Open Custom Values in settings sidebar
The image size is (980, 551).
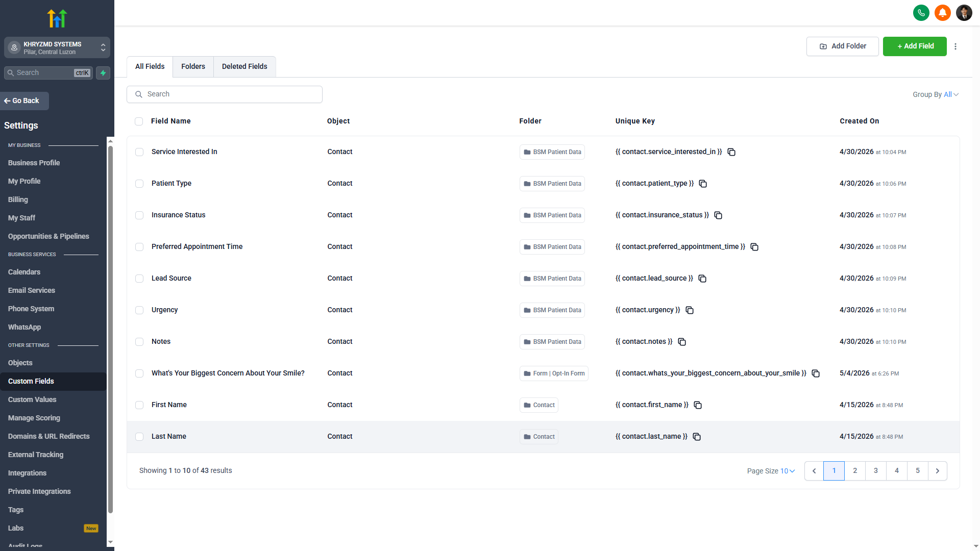coord(32,399)
